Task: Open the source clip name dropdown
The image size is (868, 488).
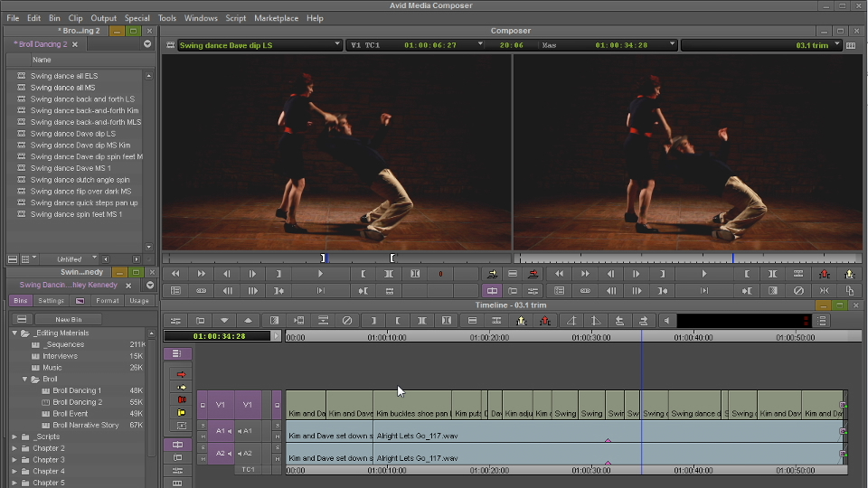Action: coord(336,44)
